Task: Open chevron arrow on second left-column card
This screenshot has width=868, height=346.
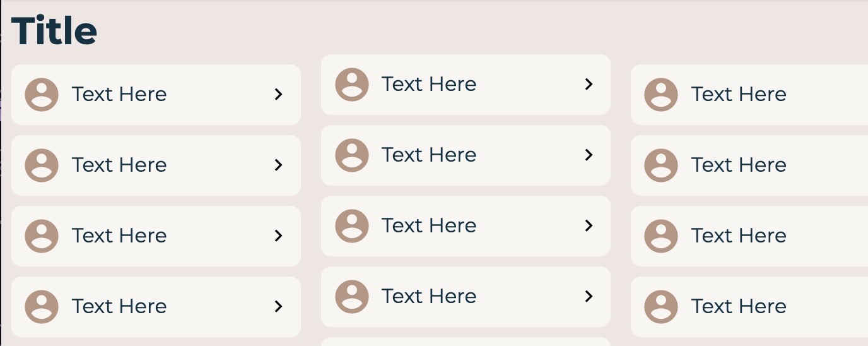Action: [278, 165]
